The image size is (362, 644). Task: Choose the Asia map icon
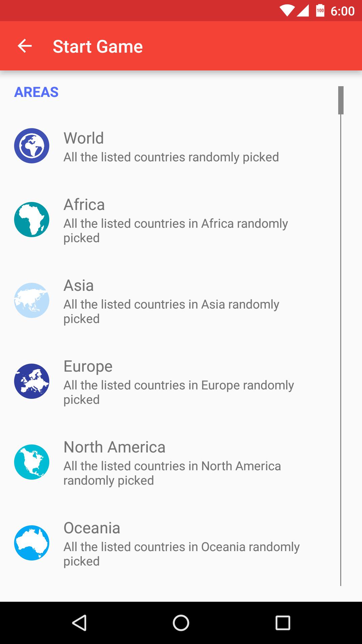coord(32,301)
